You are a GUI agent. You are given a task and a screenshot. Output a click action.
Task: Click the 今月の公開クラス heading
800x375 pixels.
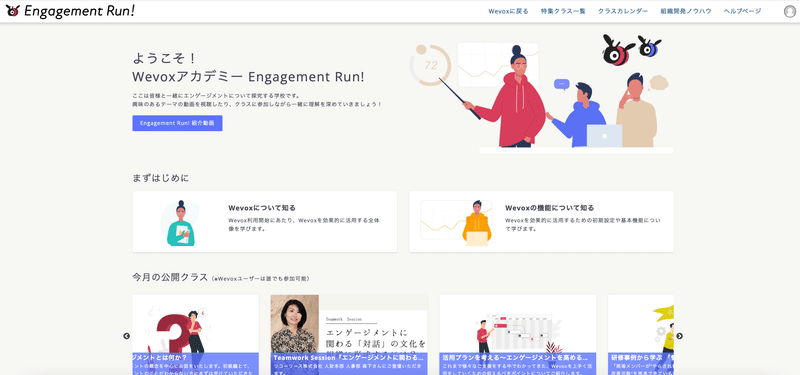170,278
